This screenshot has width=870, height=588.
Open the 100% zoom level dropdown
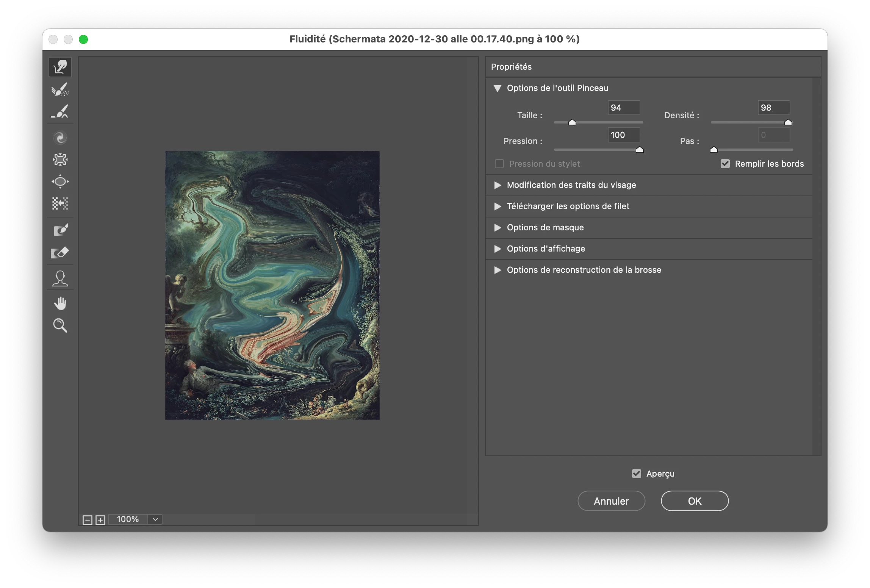click(155, 519)
